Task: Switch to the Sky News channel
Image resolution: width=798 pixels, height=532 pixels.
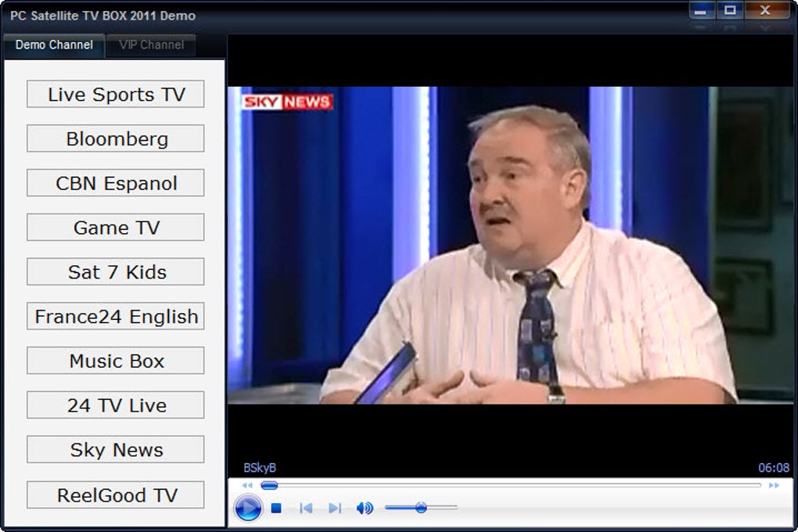Action: (x=116, y=450)
